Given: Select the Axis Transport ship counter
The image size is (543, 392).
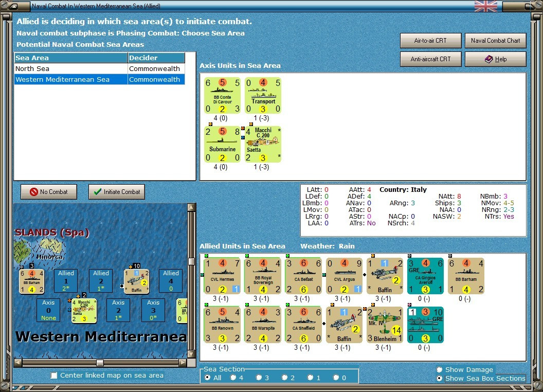Looking at the screenshot, I should (x=263, y=96).
